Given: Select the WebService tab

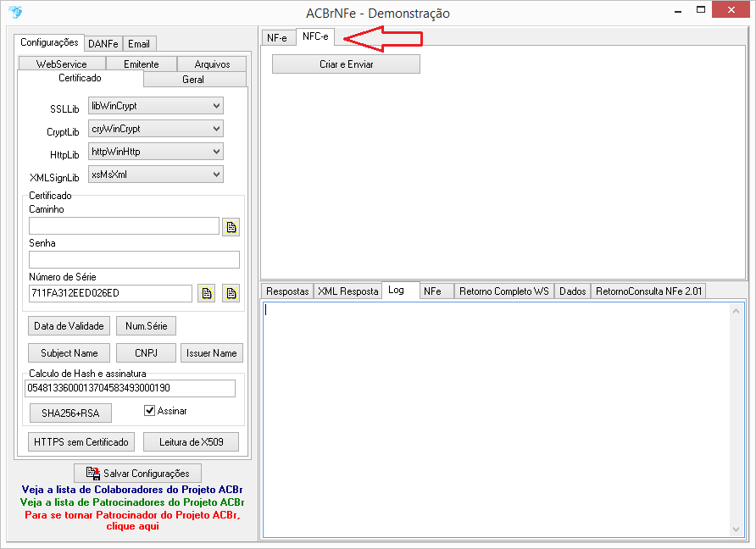Looking at the screenshot, I should [62, 64].
